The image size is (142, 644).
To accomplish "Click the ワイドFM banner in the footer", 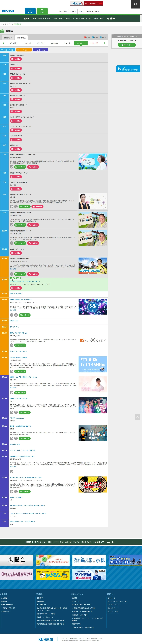I will point(89,574).
